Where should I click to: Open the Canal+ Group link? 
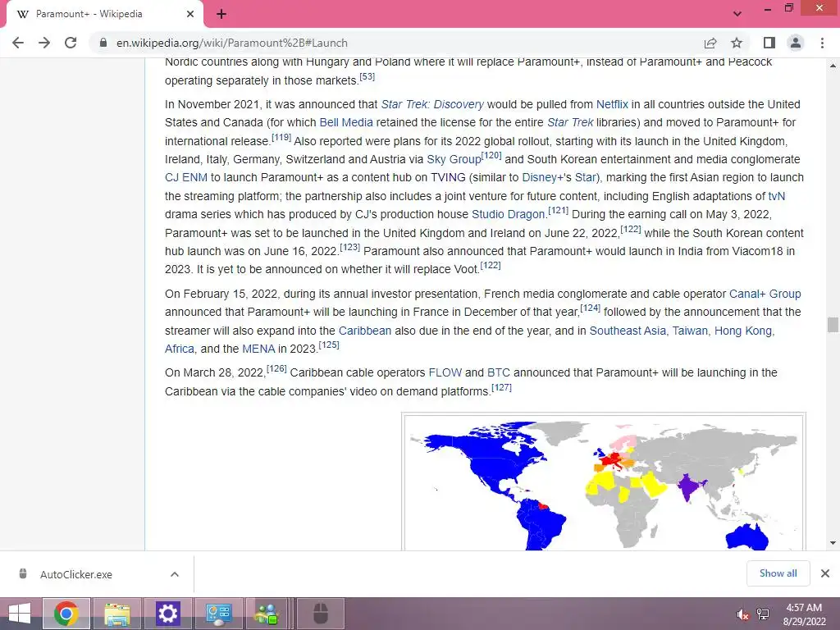(x=765, y=294)
